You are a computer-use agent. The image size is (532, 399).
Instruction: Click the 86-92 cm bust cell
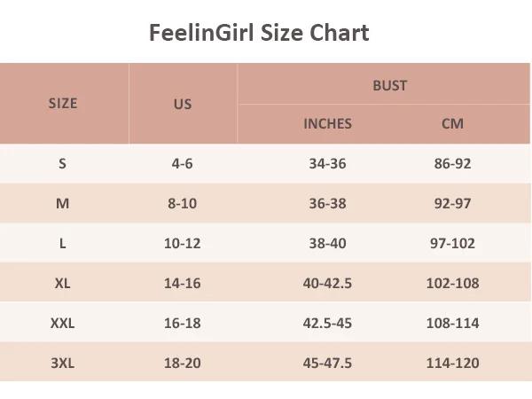click(452, 163)
